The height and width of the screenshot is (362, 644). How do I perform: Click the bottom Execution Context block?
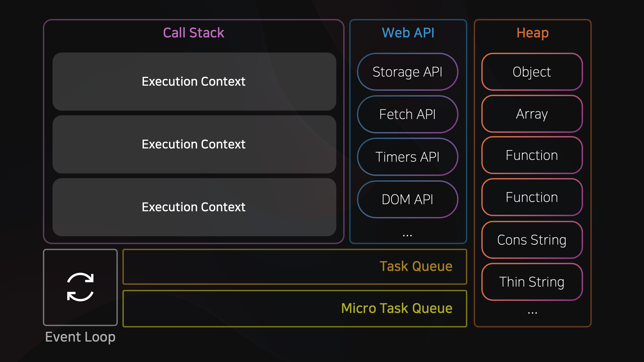click(194, 207)
